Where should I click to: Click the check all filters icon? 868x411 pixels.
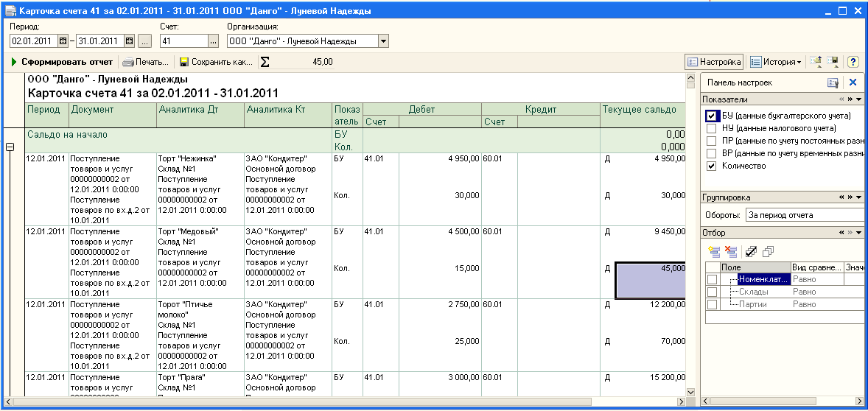click(751, 251)
